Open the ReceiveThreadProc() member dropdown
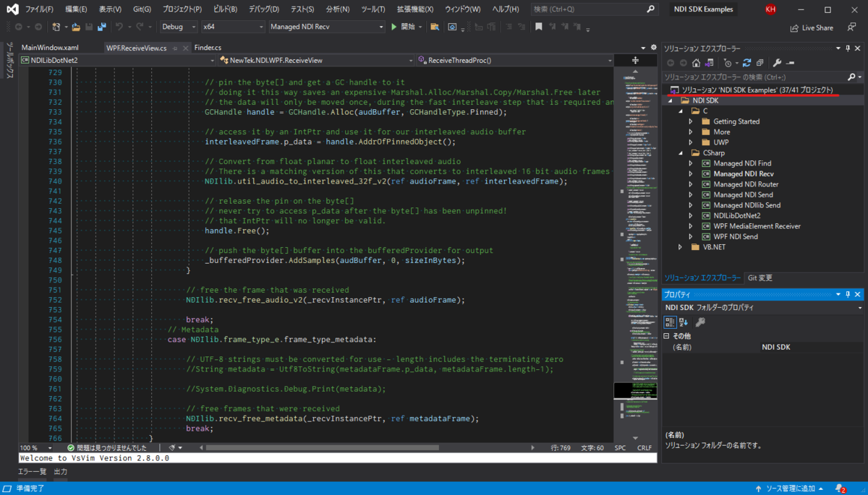 (514, 60)
